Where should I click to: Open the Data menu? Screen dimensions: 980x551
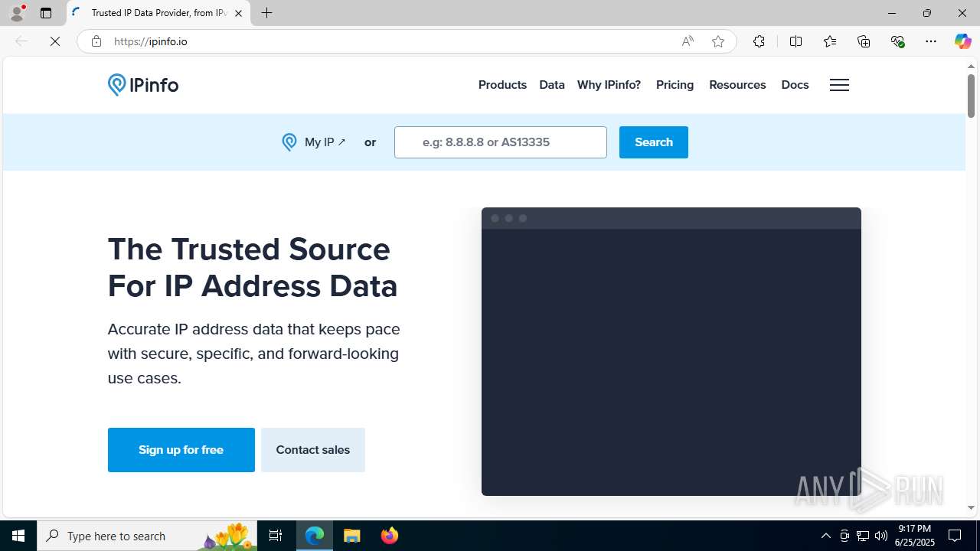click(552, 85)
